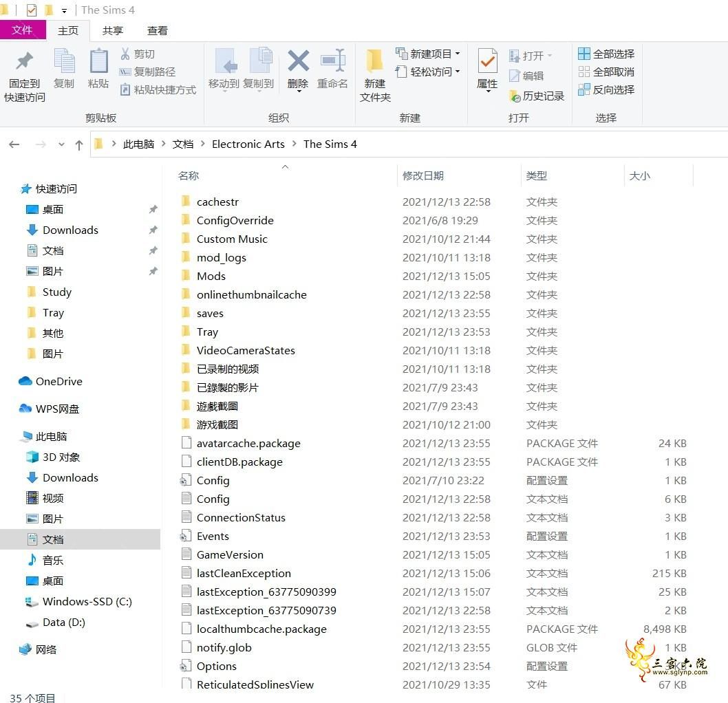Sort by 名称 column header
728x703 pixels.
(x=189, y=175)
